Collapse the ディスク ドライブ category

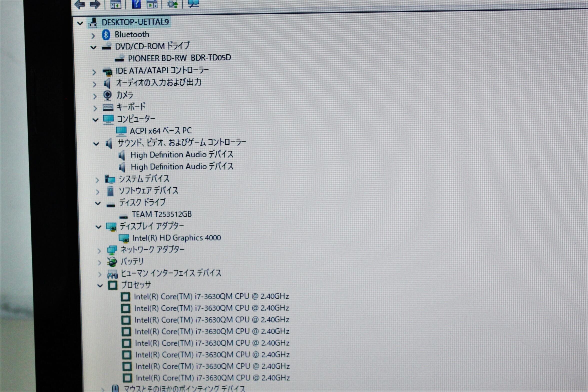[x=98, y=203]
